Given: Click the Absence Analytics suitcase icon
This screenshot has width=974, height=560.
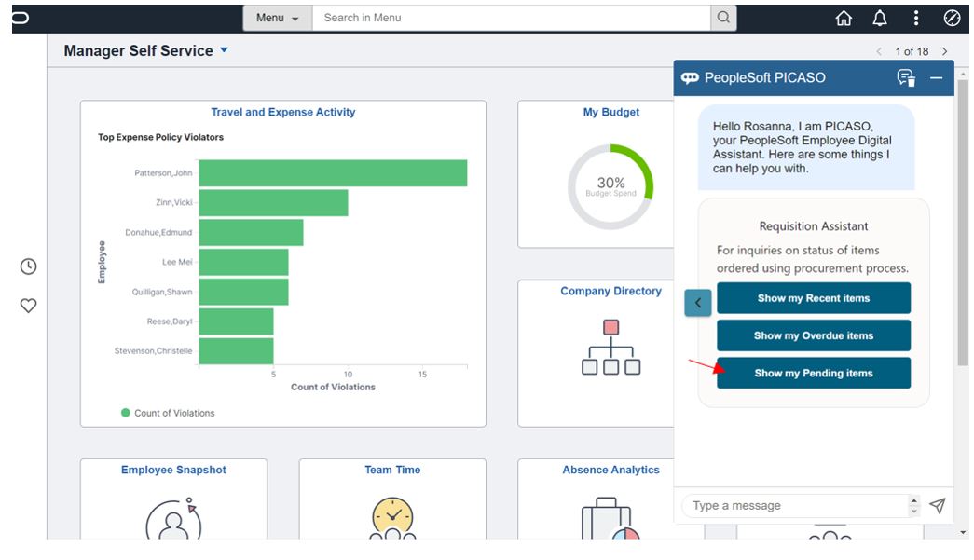Looking at the screenshot, I should pyautogui.click(x=610, y=518).
